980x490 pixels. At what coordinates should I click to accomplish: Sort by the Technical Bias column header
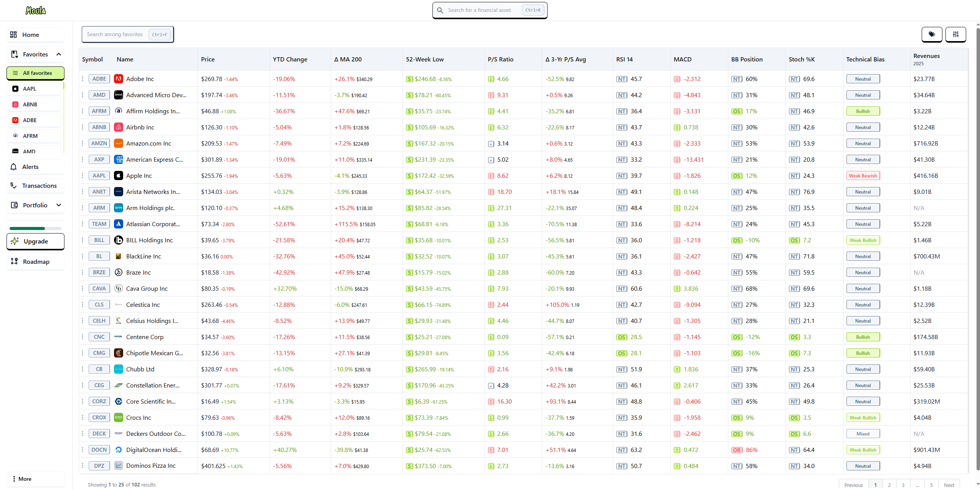pyautogui.click(x=865, y=59)
